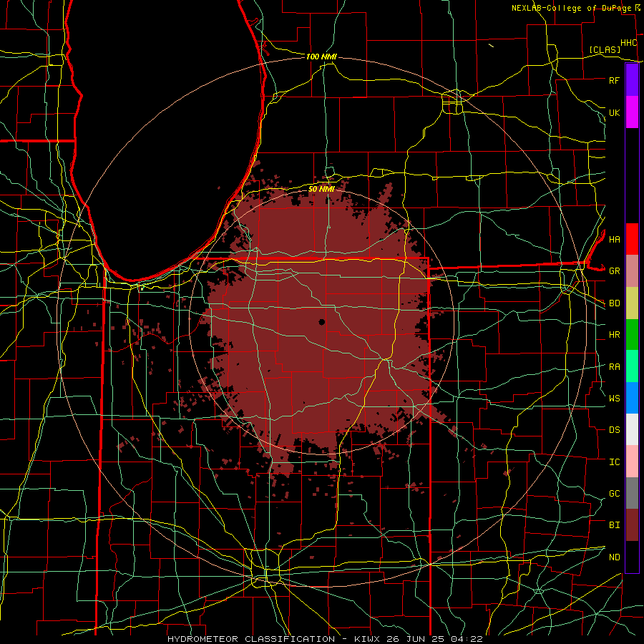
Task: Click the "HHC" product label
Action: click(628, 43)
